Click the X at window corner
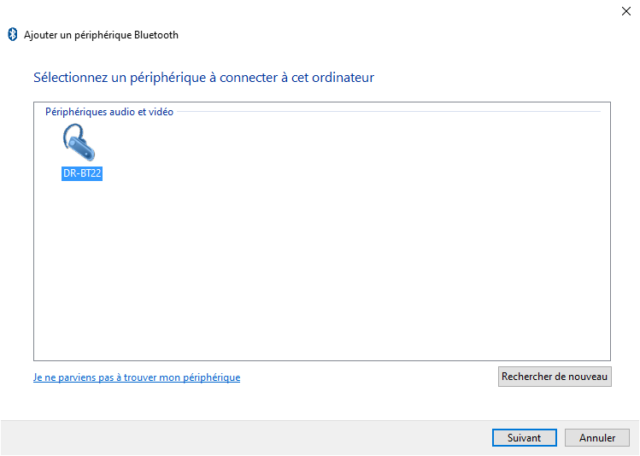 626,11
